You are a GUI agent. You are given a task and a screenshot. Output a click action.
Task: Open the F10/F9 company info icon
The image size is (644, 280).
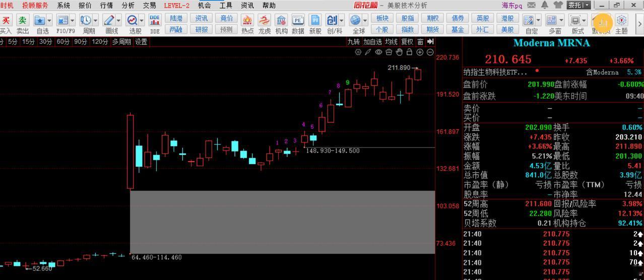pyautogui.click(x=62, y=20)
